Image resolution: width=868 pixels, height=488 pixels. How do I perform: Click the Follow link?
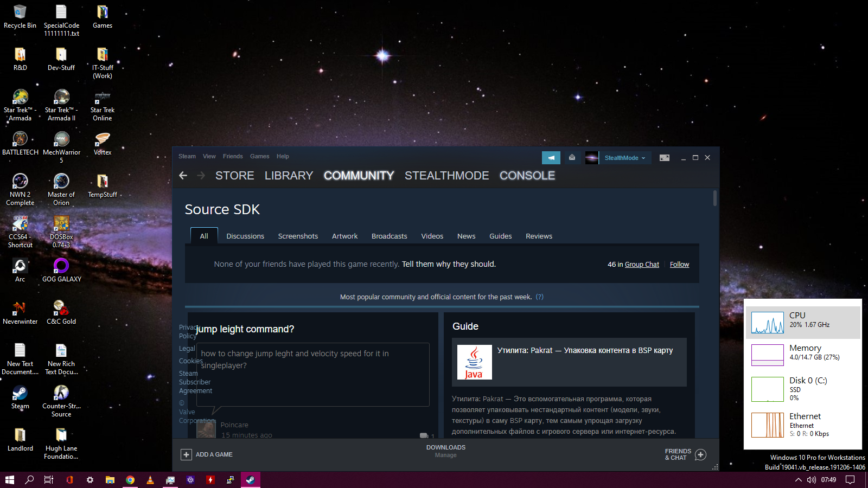679,265
